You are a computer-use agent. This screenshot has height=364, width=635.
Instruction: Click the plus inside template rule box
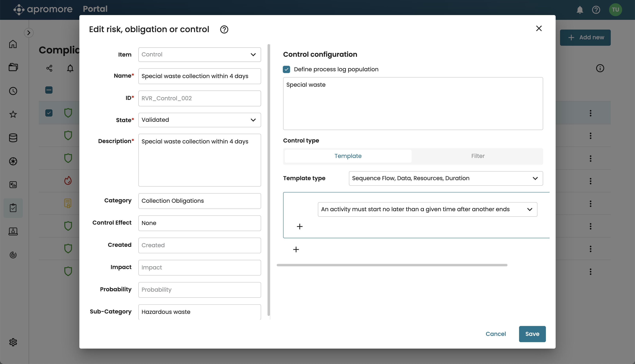pyautogui.click(x=299, y=226)
